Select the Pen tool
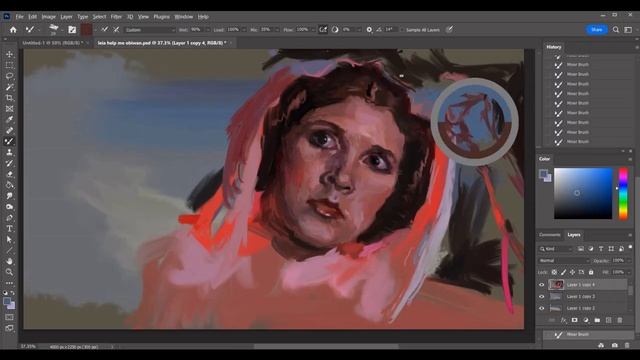The image size is (640, 360). [9, 218]
